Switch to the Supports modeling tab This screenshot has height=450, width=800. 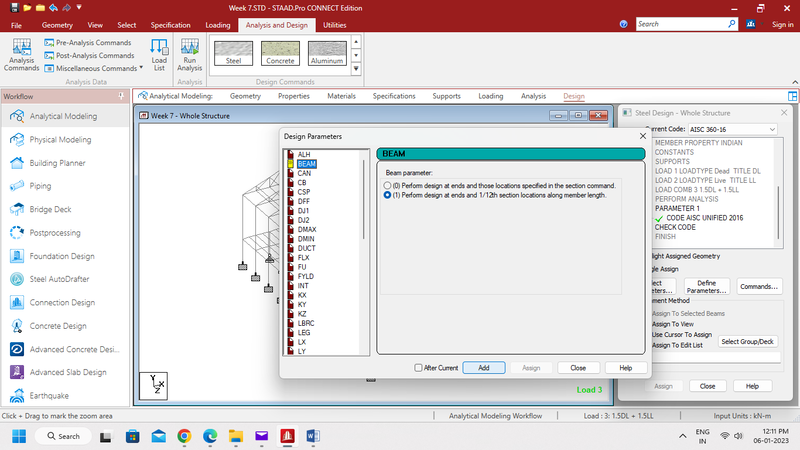446,96
